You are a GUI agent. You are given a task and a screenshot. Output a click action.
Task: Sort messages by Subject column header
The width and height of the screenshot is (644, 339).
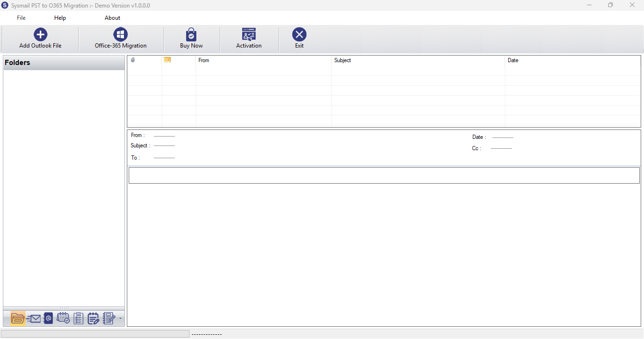[418, 60]
